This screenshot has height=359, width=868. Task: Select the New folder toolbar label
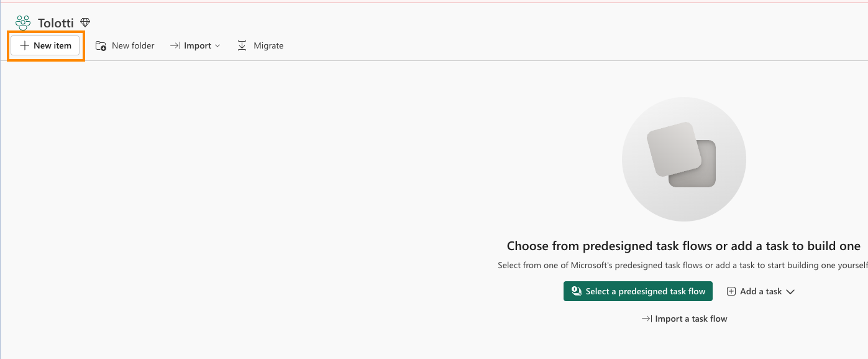(133, 45)
